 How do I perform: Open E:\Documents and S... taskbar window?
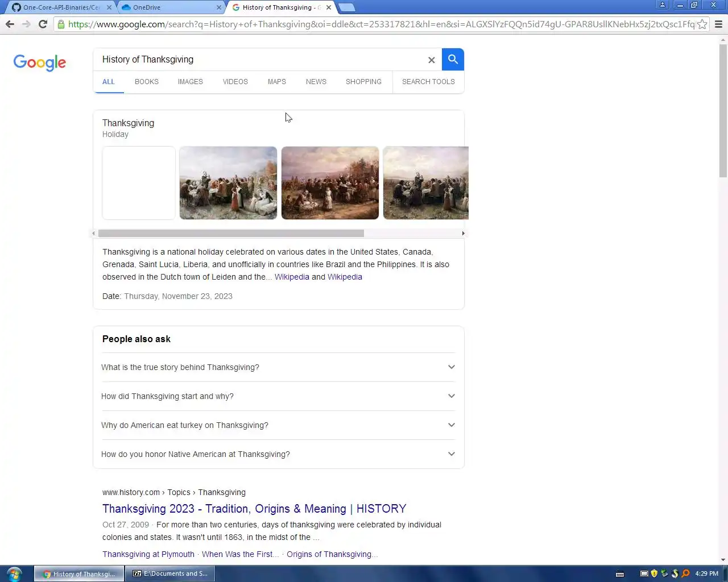pyautogui.click(x=170, y=573)
